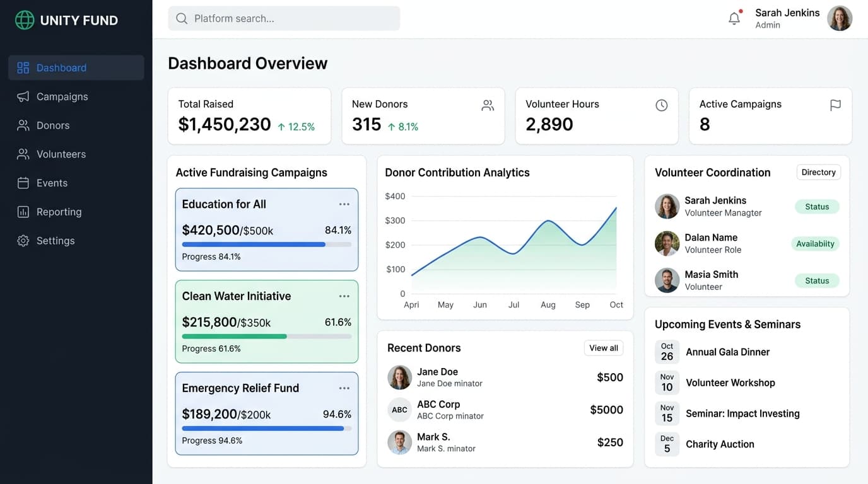Click Emergency Relief Fund progress bar
The height and width of the screenshot is (484, 868).
(267, 428)
